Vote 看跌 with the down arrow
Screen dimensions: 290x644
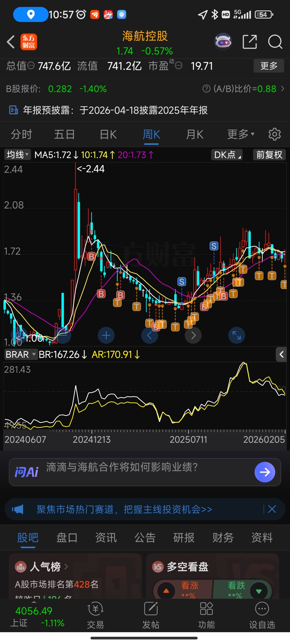click(259, 591)
